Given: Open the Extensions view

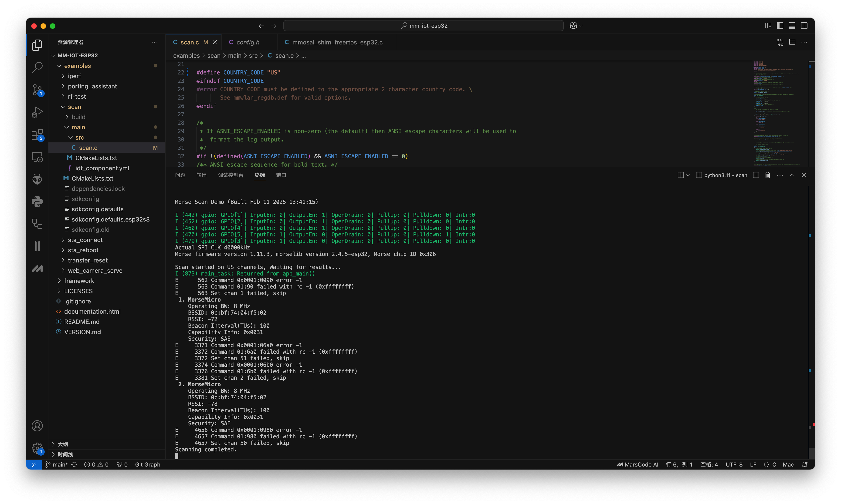Looking at the screenshot, I should pos(37,135).
